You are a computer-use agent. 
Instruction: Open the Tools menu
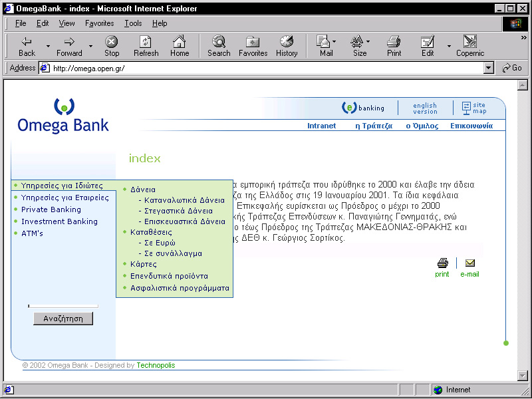coord(133,23)
